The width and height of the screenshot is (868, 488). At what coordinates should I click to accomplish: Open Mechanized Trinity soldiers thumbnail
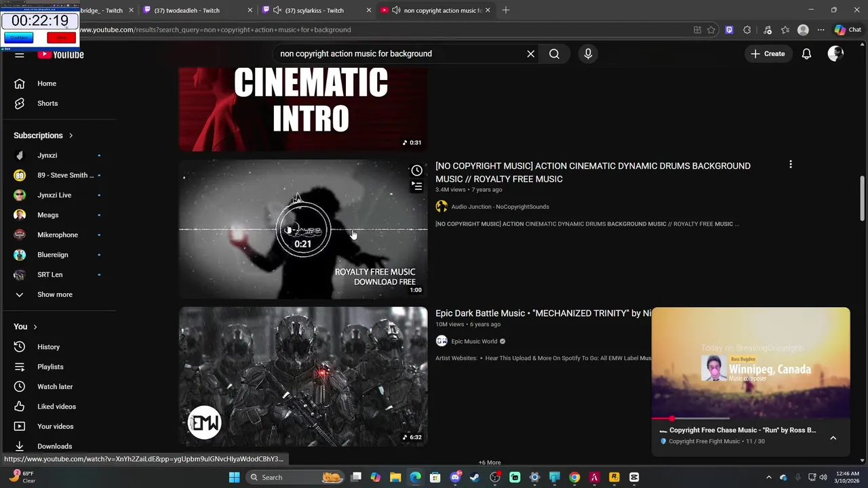tap(303, 377)
